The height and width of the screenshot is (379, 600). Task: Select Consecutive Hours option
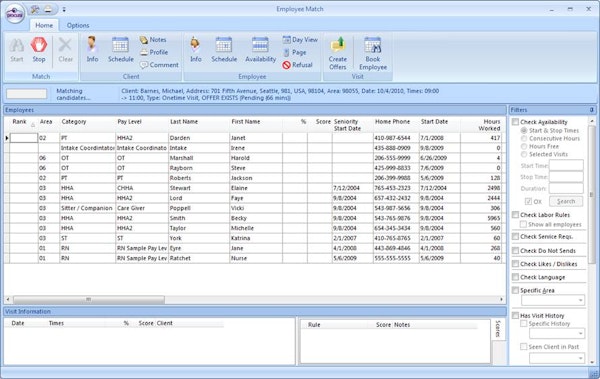(524, 138)
